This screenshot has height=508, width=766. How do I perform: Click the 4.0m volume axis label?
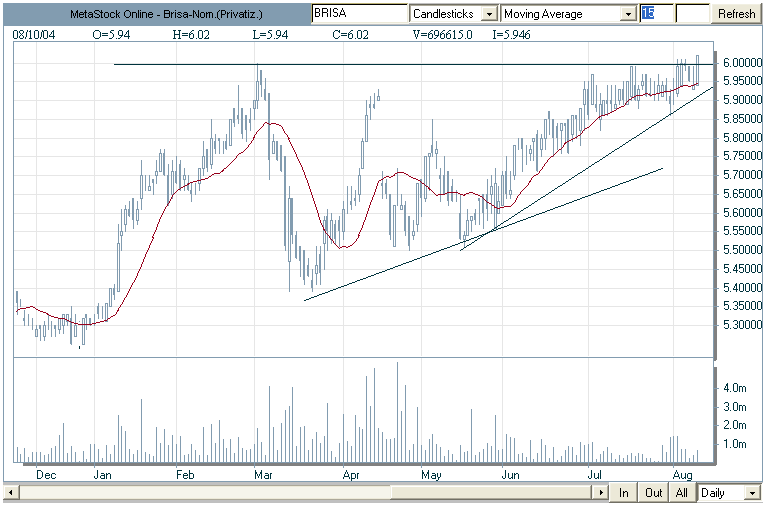735,388
